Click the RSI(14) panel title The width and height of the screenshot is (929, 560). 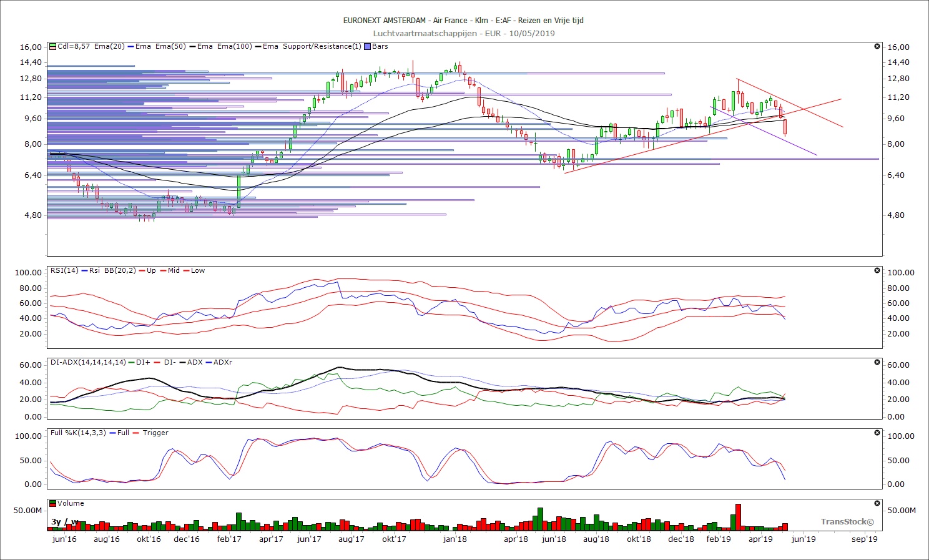click(65, 270)
